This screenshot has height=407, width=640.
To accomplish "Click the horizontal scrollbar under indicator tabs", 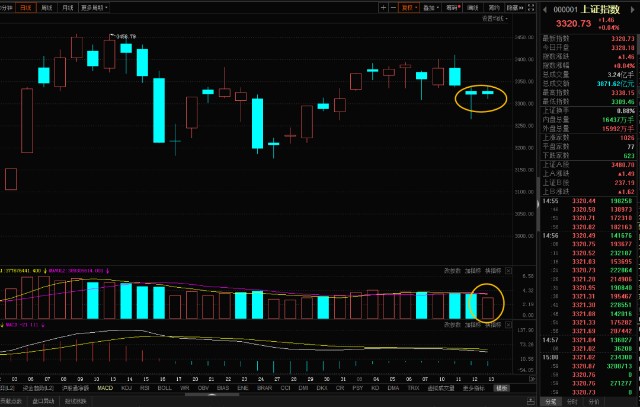I will (x=212, y=394).
